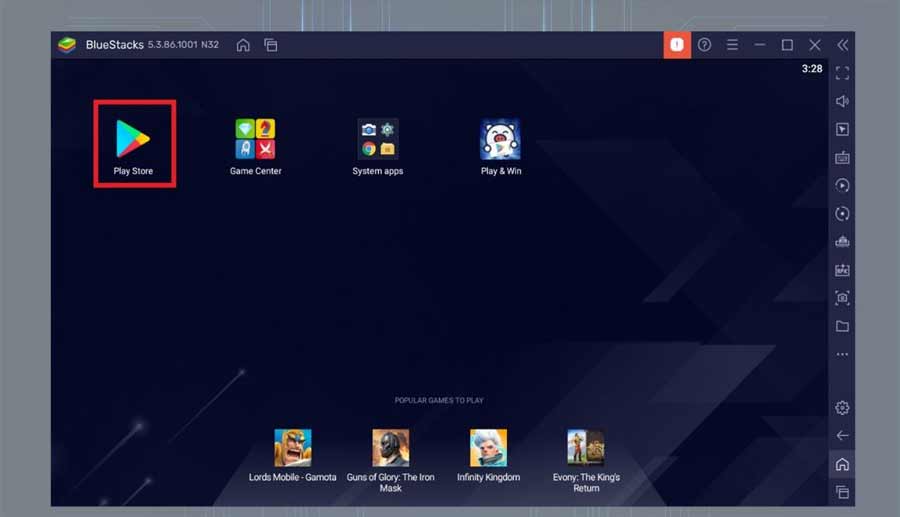The height and width of the screenshot is (517, 900).
Task: Launch the Play & Win app
Action: point(501,138)
